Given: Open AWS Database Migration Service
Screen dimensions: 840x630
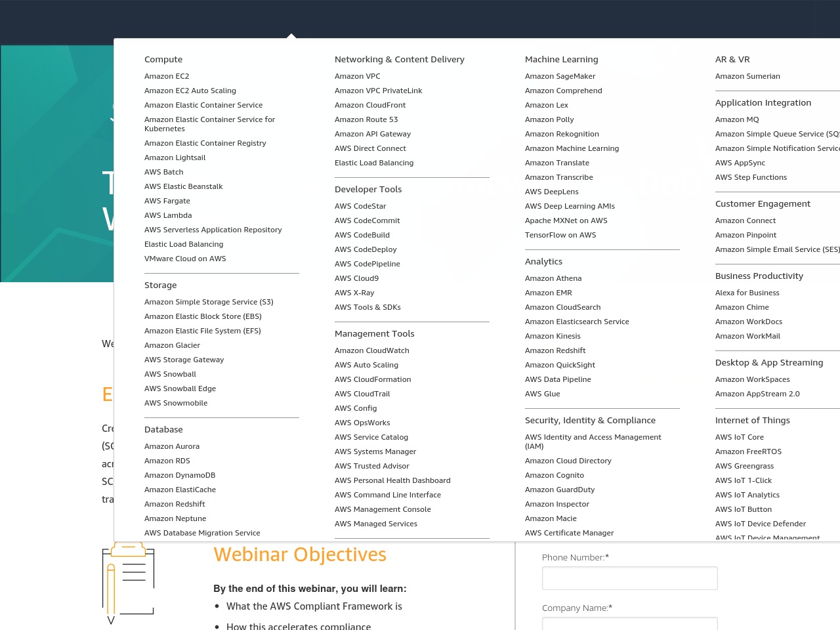Looking at the screenshot, I should tap(202, 533).
